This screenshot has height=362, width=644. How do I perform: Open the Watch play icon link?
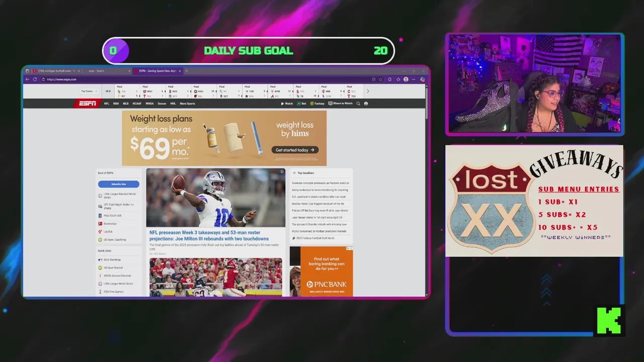click(x=287, y=104)
